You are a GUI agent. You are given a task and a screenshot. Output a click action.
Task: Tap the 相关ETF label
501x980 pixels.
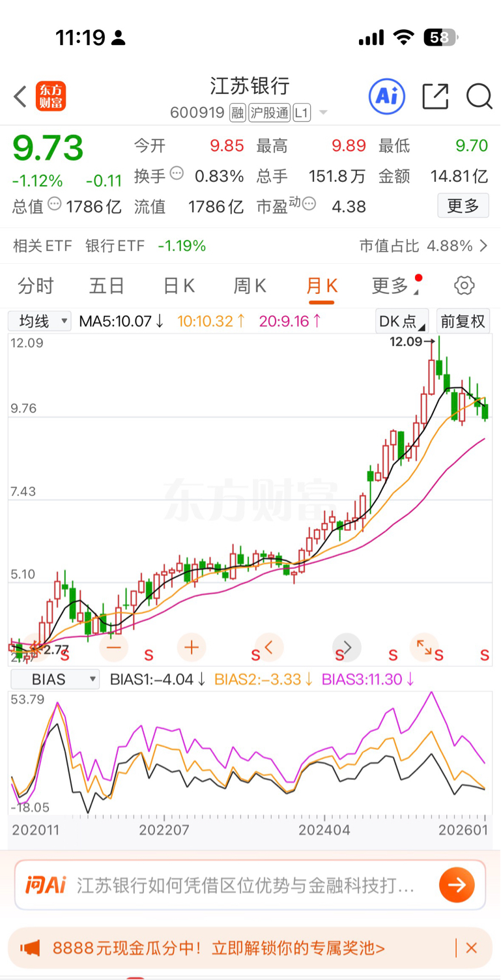click(42, 246)
